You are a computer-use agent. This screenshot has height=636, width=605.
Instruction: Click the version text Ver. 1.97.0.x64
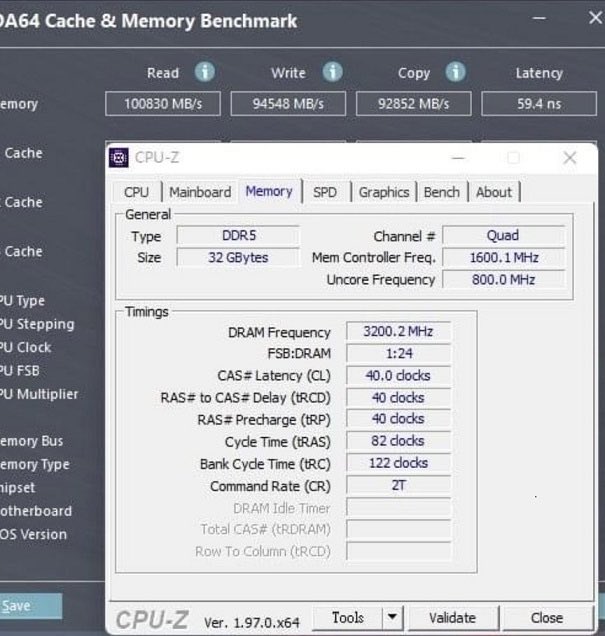coord(251,622)
